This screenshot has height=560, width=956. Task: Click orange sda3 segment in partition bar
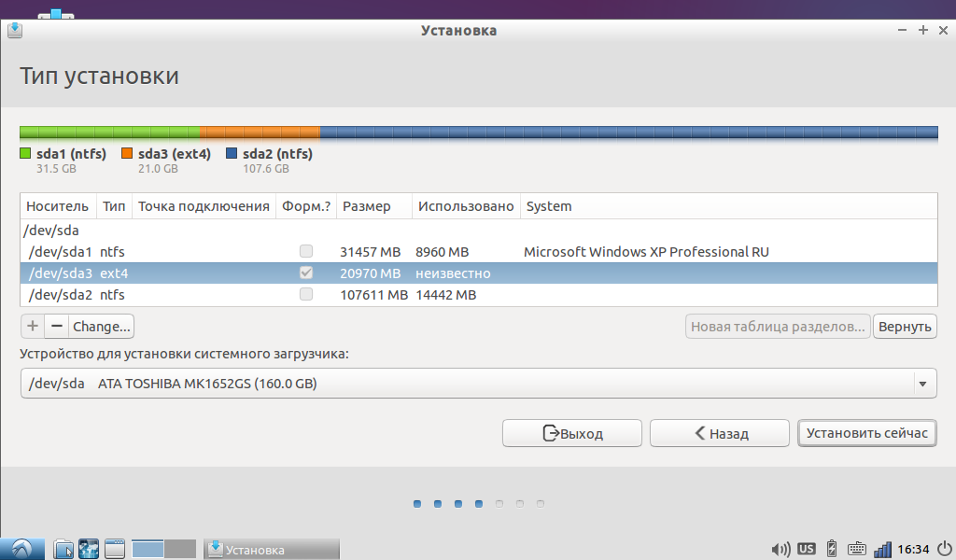point(260,133)
